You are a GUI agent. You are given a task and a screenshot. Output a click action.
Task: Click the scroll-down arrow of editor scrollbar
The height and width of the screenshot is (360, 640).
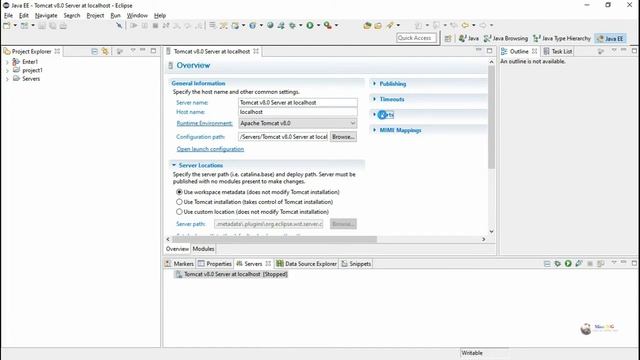[x=491, y=231]
